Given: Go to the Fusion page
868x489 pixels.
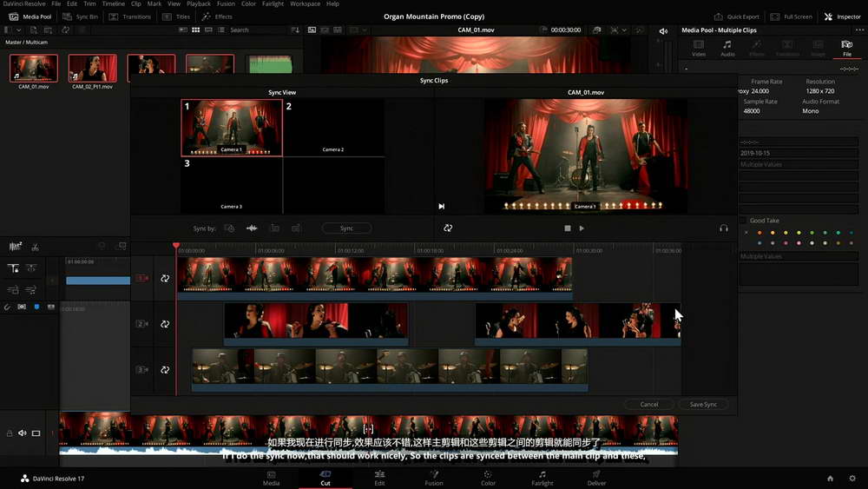Looking at the screenshot, I should click(433, 479).
